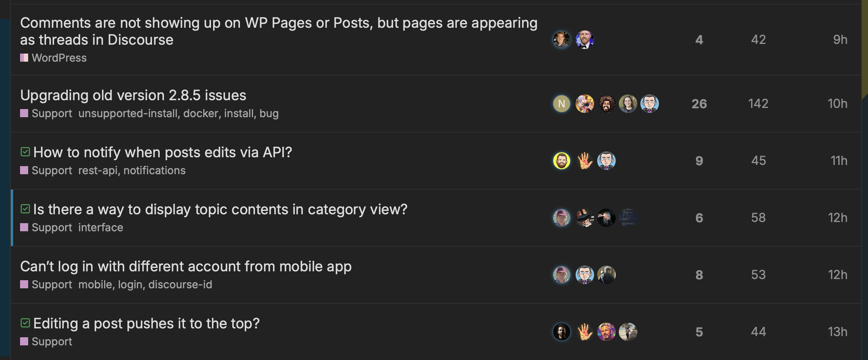Click solved checkmark icon on API notify topic

(25, 152)
